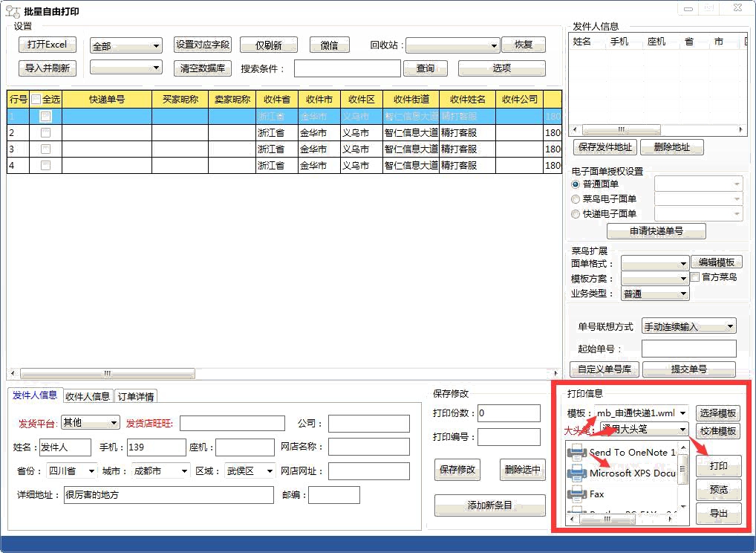Screen dimensions: 756x553
Task: Open the 单号联想方式 dropdown
Action: (x=730, y=326)
